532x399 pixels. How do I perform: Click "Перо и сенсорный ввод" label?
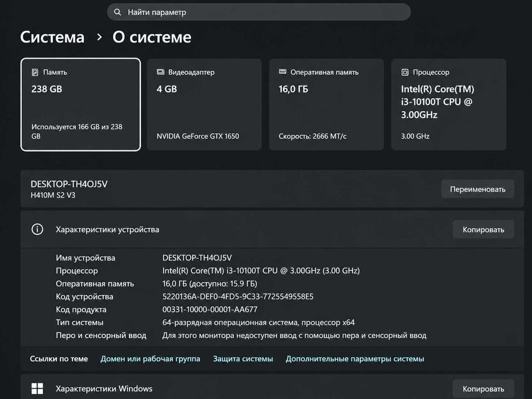click(x=101, y=335)
